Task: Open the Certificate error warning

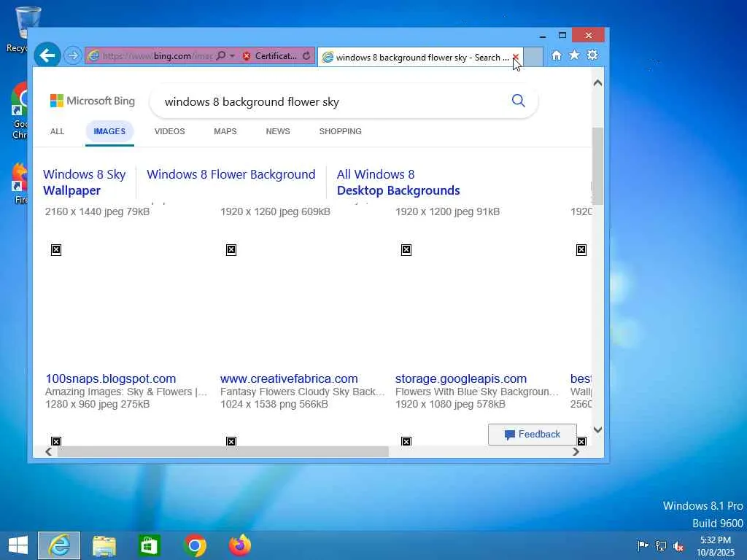Action: coord(270,55)
